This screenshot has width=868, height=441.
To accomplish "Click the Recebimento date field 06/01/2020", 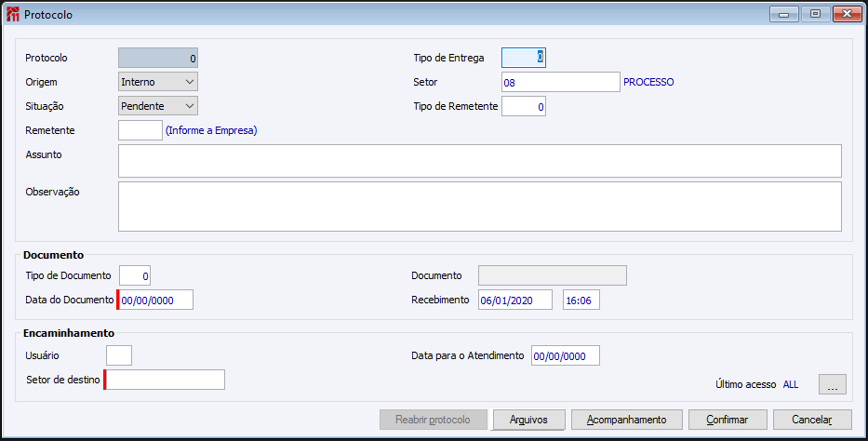I will [x=514, y=300].
